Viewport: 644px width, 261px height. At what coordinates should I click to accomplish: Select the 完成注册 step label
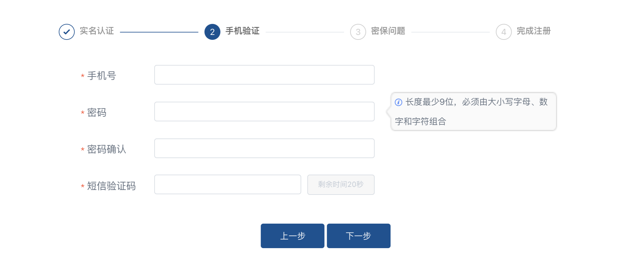click(x=534, y=31)
